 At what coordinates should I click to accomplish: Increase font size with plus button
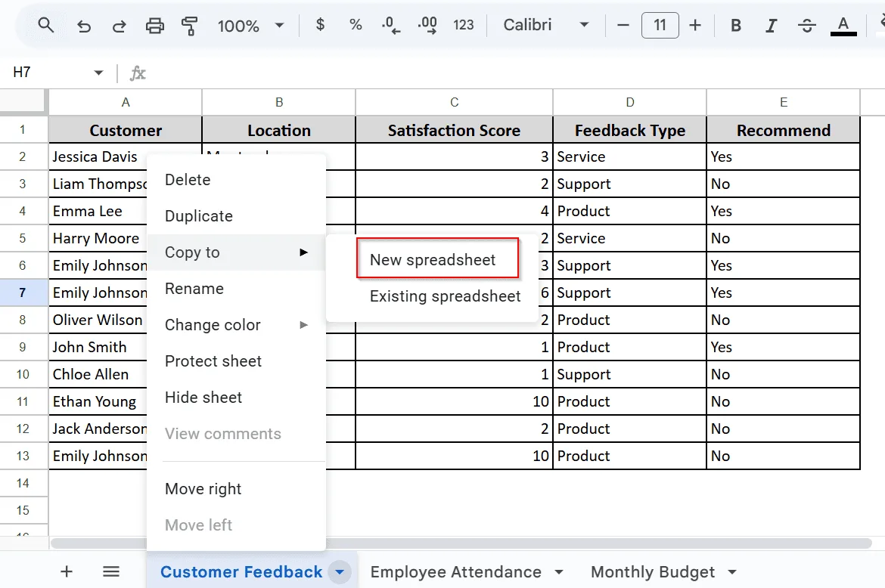click(x=695, y=26)
